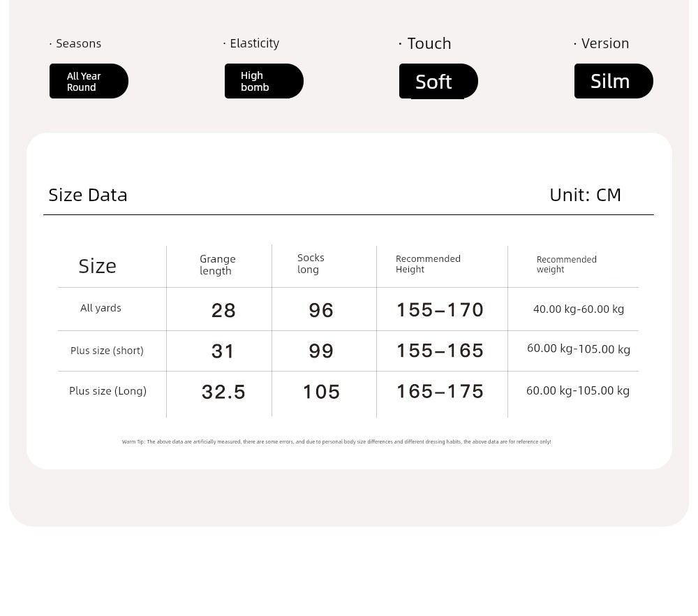Select the Recommended Height column header

428,264
